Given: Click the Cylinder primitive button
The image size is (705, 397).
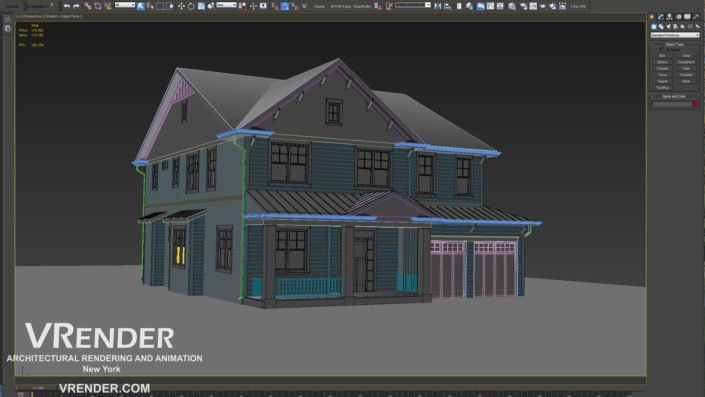Looking at the screenshot, I should [x=662, y=68].
